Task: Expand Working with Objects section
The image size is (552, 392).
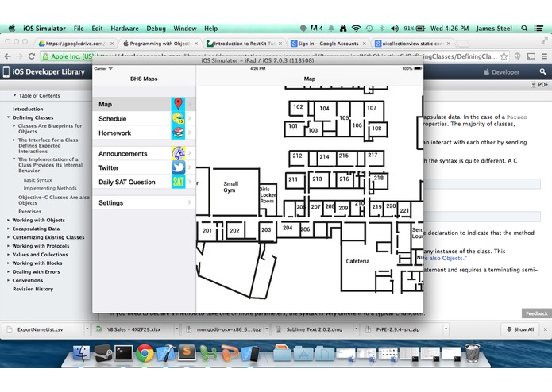Action: 9,220
